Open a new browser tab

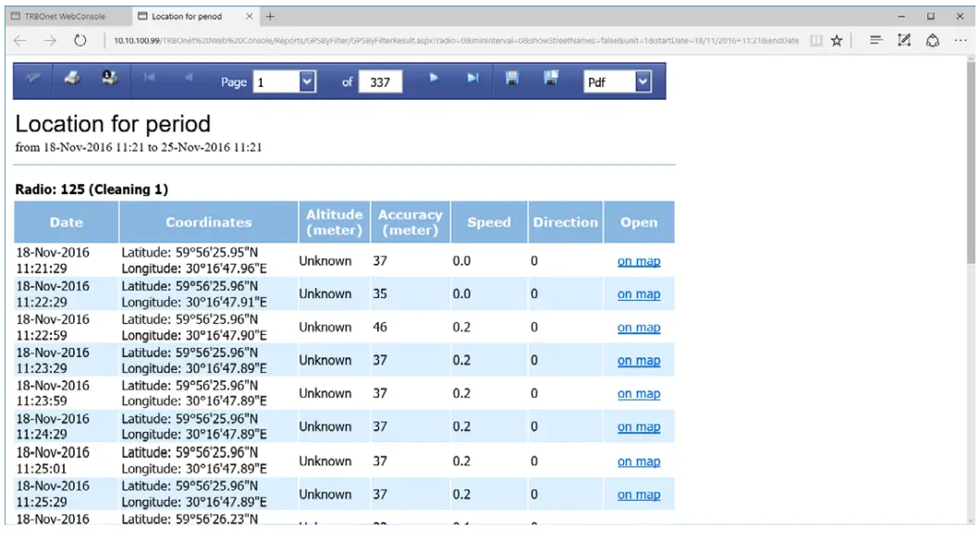(268, 16)
